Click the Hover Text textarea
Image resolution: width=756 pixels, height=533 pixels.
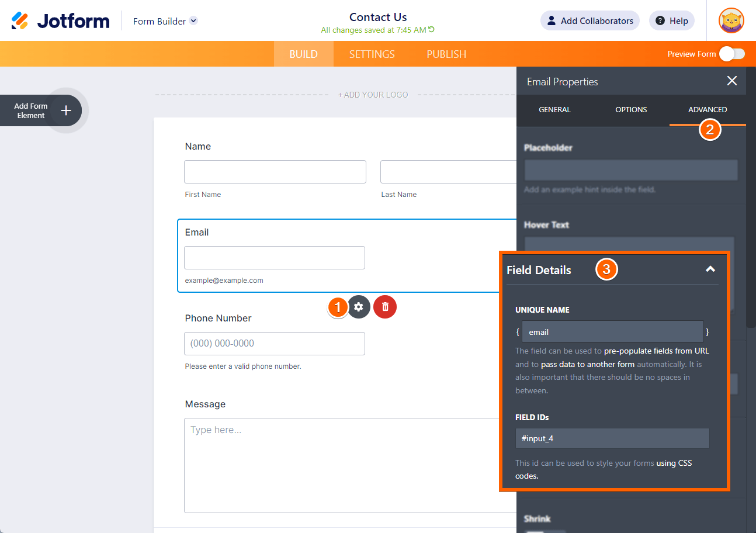point(628,244)
